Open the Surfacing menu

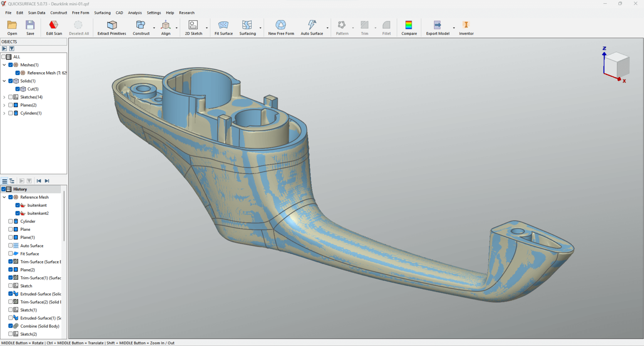tap(102, 13)
